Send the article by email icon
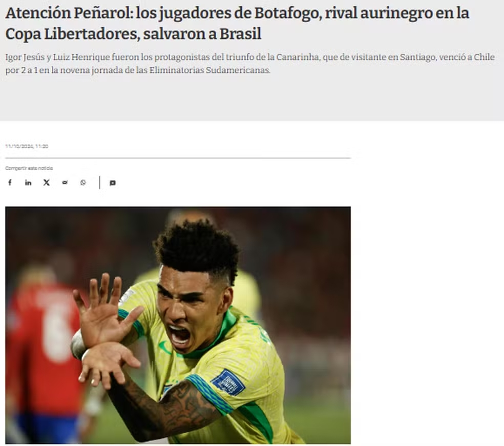Image resolution: width=504 pixels, height=446 pixels. pyautogui.click(x=65, y=183)
